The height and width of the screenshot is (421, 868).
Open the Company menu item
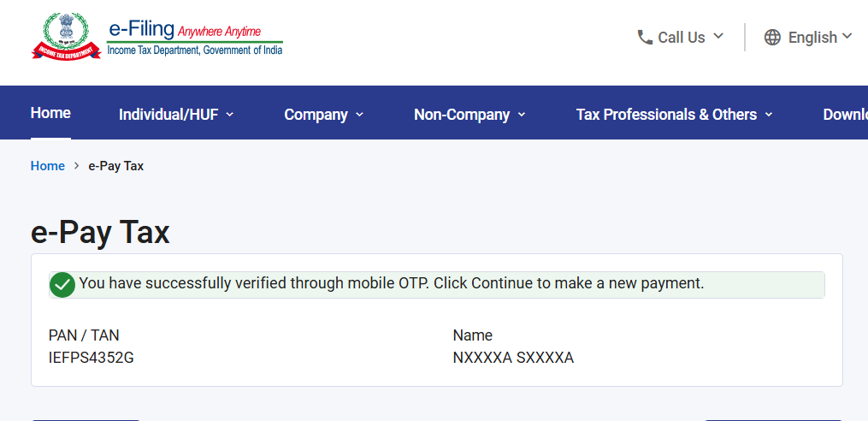point(316,115)
